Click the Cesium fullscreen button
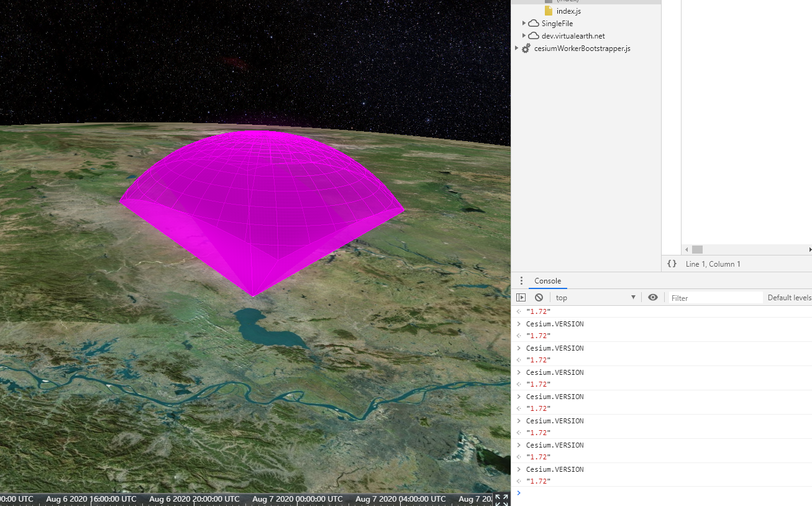812x506 pixels. [501, 500]
